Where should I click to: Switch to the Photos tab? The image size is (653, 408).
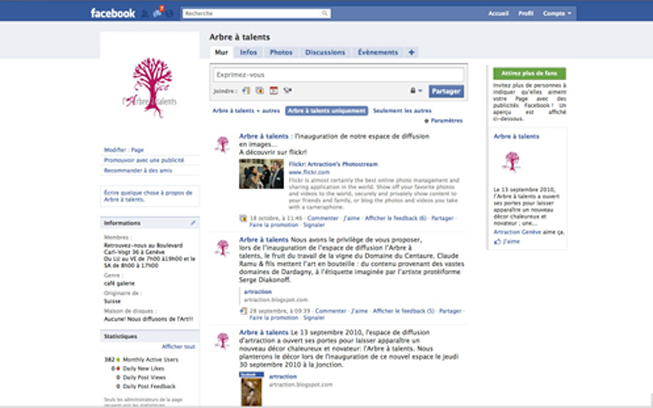click(281, 51)
